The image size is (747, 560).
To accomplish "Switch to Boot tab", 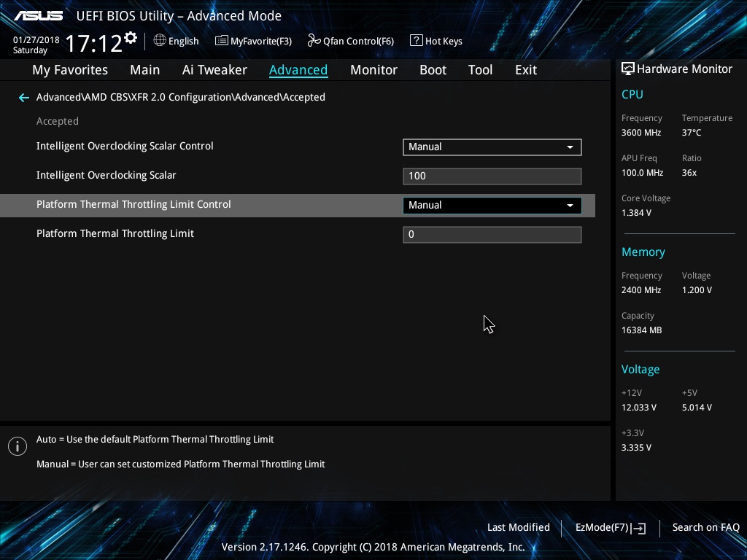I will [433, 70].
